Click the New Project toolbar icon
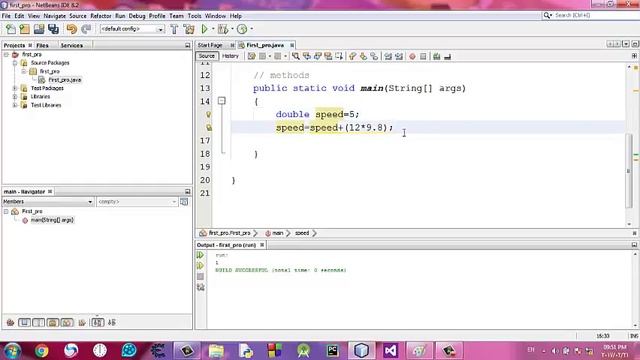The image size is (640, 360). click(x=25, y=29)
